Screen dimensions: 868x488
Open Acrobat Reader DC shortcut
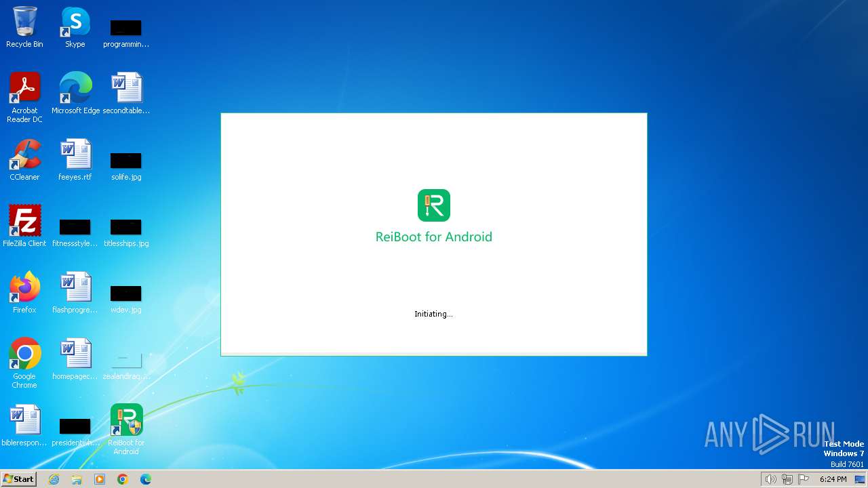coord(24,97)
